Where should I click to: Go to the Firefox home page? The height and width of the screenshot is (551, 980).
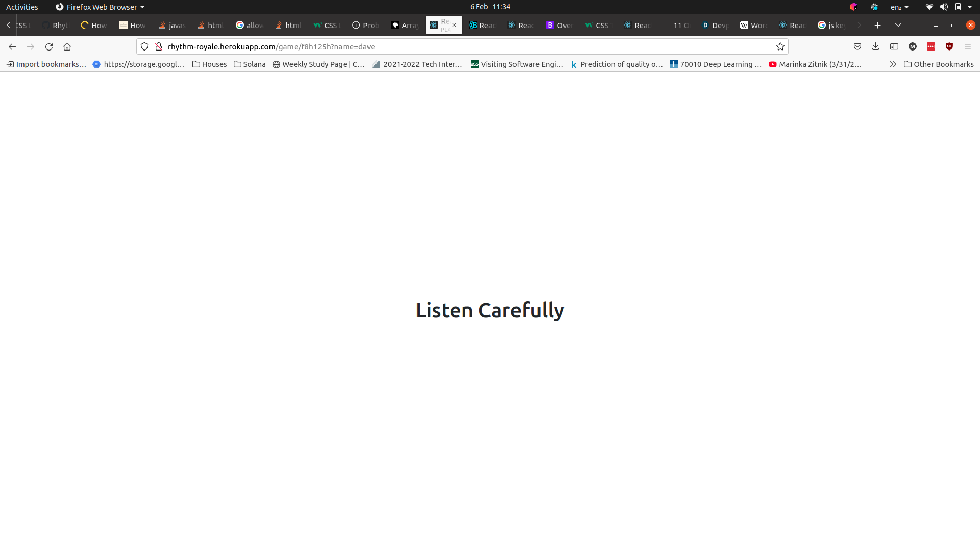(67, 46)
